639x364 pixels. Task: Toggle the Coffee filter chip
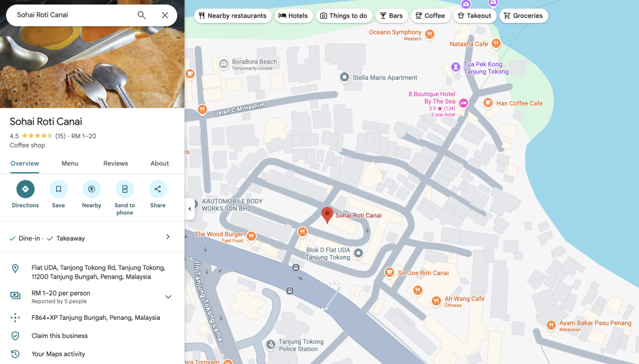pyautogui.click(x=430, y=16)
